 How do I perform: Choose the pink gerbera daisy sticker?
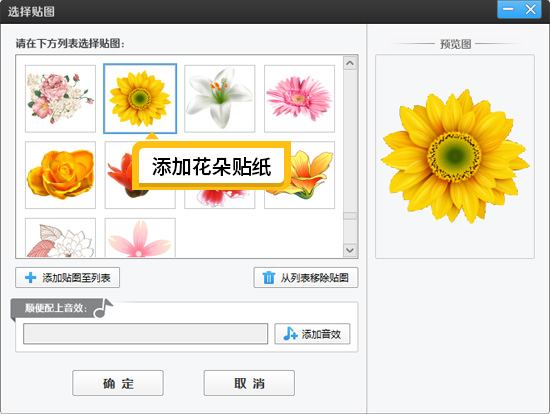[x=299, y=99]
